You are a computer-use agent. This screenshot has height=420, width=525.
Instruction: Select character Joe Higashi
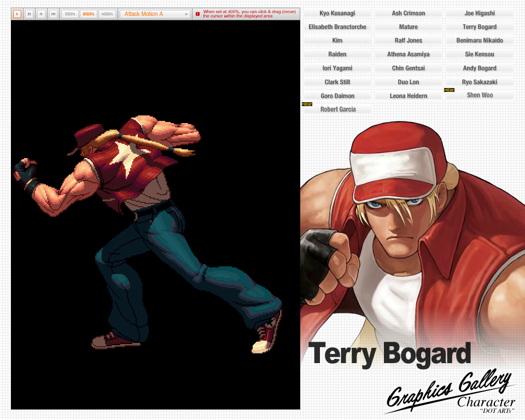tap(480, 13)
